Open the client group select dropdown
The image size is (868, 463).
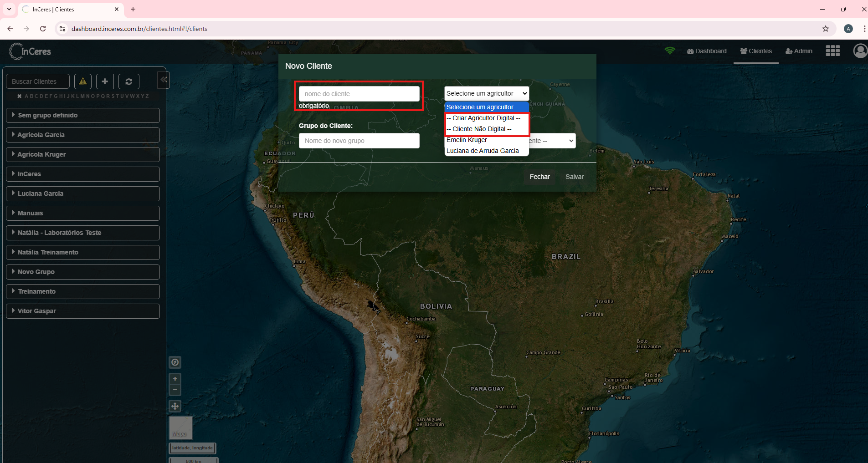552,141
